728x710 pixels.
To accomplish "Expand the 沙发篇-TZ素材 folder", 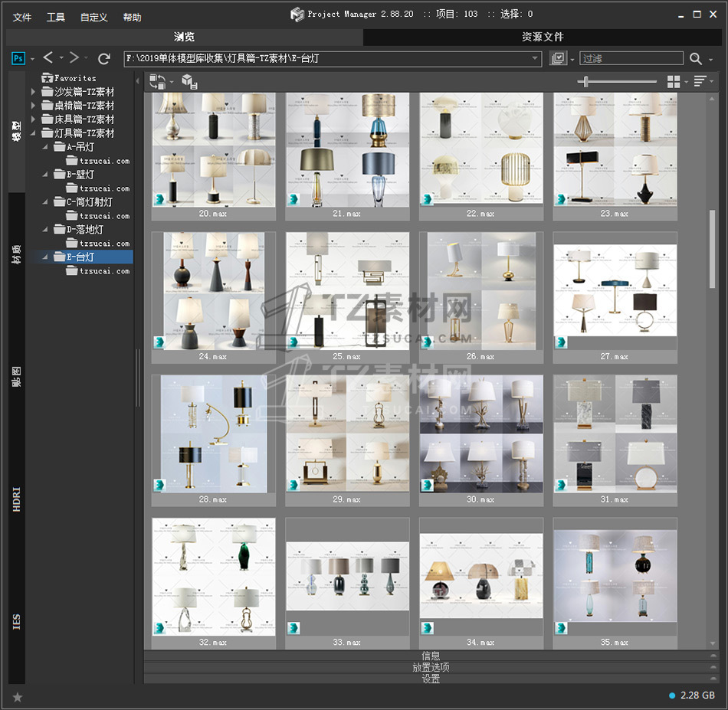I will 34,92.
